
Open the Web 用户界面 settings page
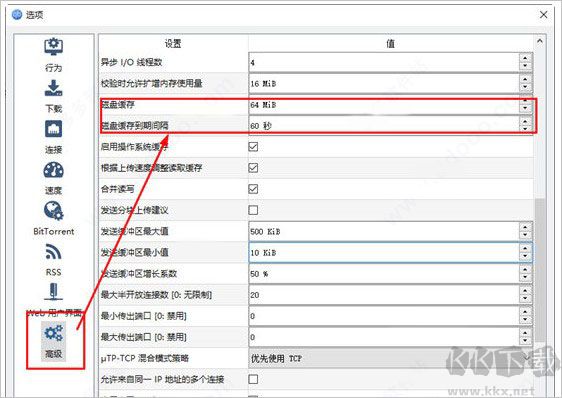click(53, 300)
